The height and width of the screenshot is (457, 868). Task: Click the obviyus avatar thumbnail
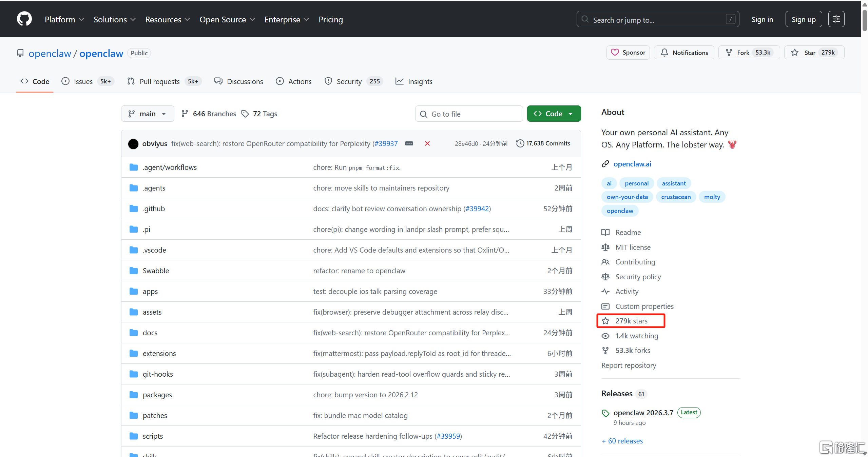[x=133, y=144]
